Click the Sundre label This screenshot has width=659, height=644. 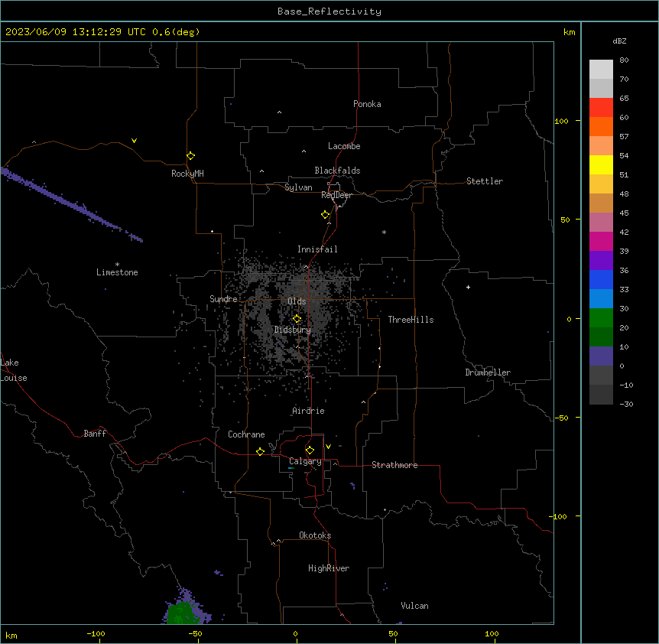(x=223, y=299)
